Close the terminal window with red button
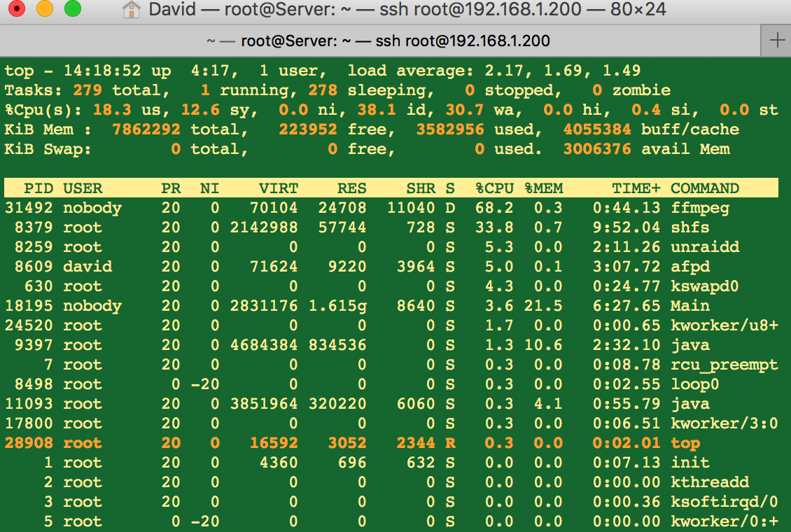This screenshot has height=532, width=791. coord(17,10)
